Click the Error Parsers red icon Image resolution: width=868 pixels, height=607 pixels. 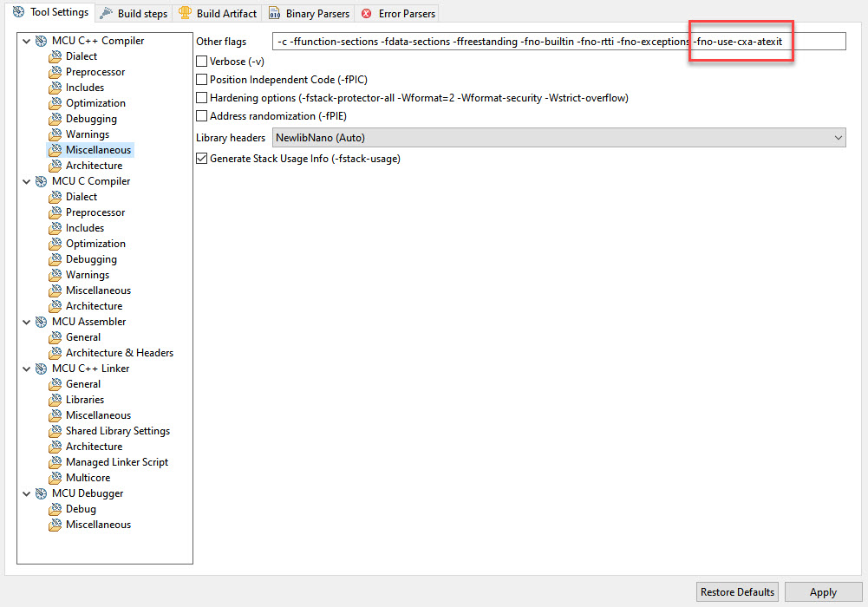coord(367,14)
